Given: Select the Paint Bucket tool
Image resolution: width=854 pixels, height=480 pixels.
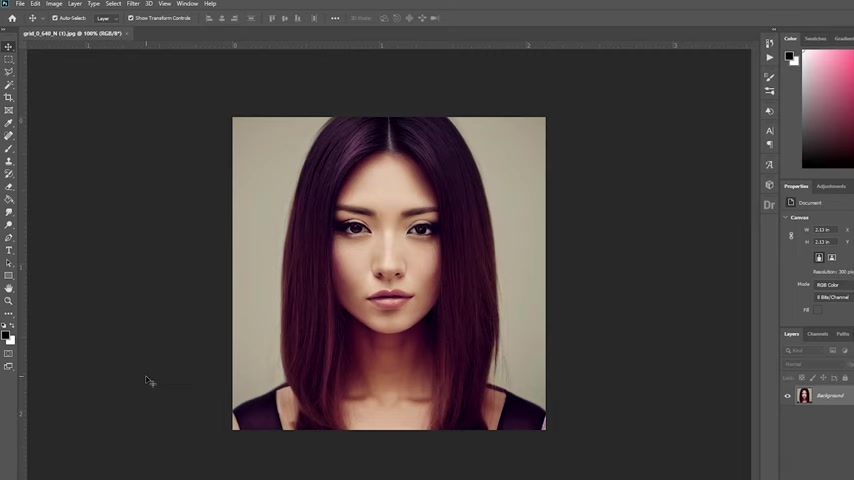Looking at the screenshot, I should [x=9, y=199].
